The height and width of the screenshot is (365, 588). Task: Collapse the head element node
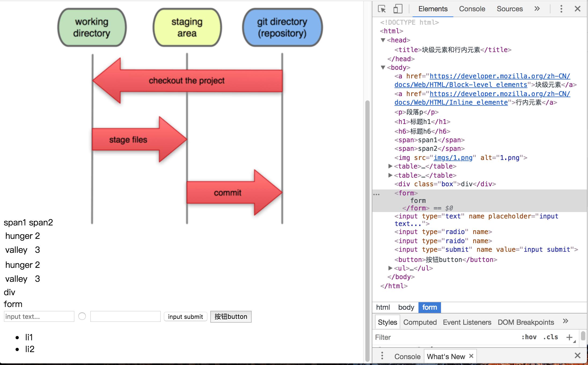point(383,40)
